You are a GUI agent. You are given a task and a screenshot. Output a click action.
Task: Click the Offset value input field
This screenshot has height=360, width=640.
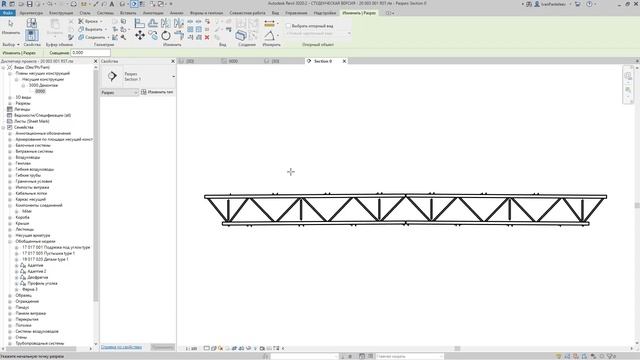click(91, 53)
